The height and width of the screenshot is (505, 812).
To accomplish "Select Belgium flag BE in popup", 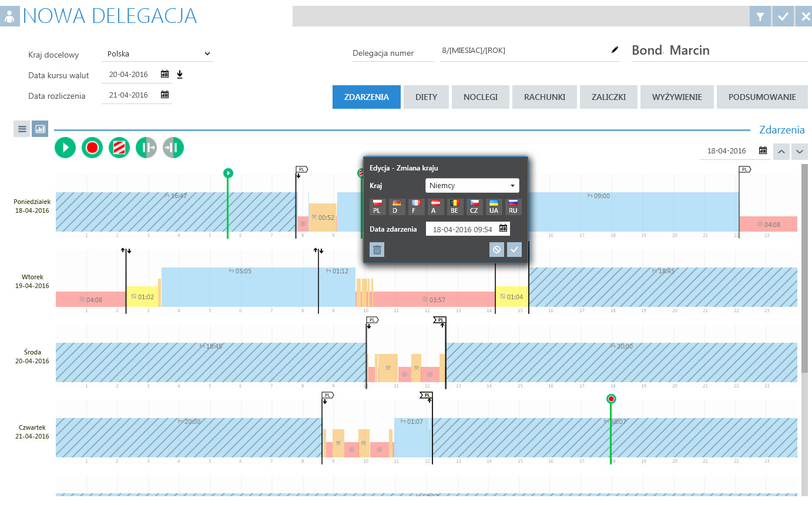I will click(x=455, y=206).
